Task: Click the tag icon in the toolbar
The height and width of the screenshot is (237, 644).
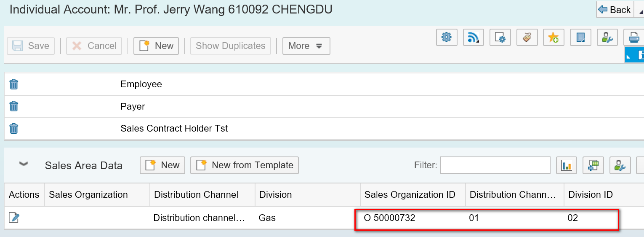Action: click(527, 38)
